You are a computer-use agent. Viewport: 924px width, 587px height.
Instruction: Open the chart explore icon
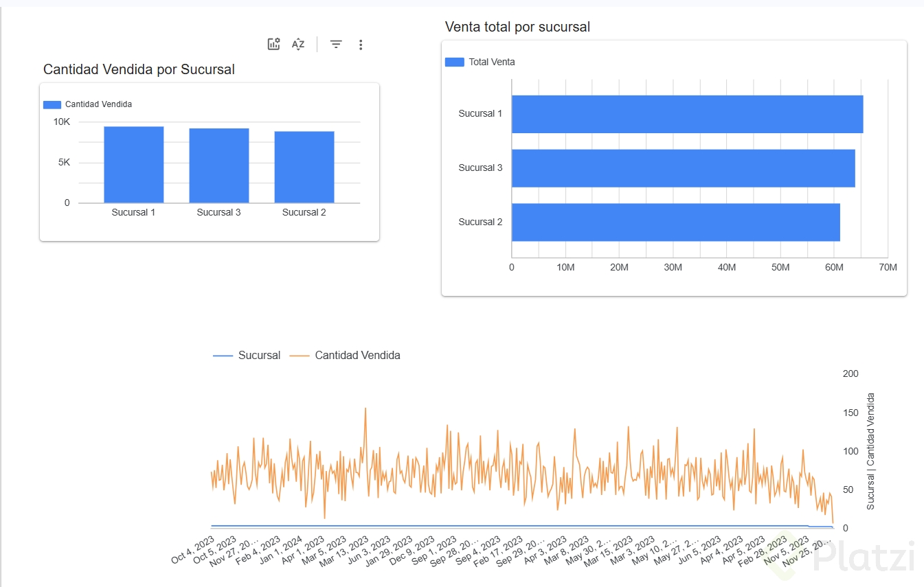click(273, 45)
